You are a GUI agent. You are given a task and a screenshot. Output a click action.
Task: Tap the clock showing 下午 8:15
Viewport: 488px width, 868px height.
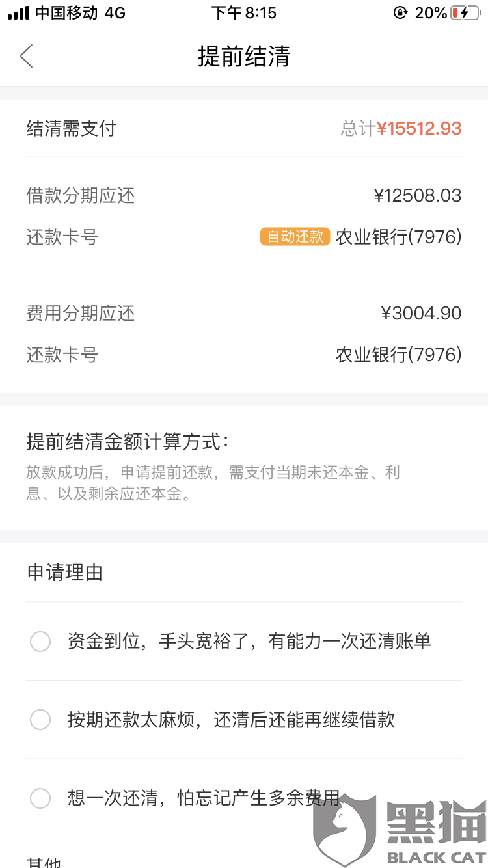pos(244,13)
